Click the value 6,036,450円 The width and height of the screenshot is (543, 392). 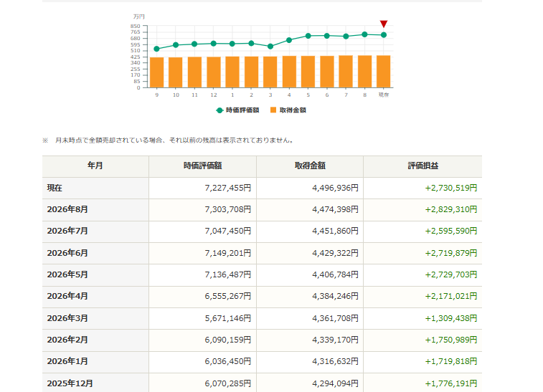click(x=228, y=361)
